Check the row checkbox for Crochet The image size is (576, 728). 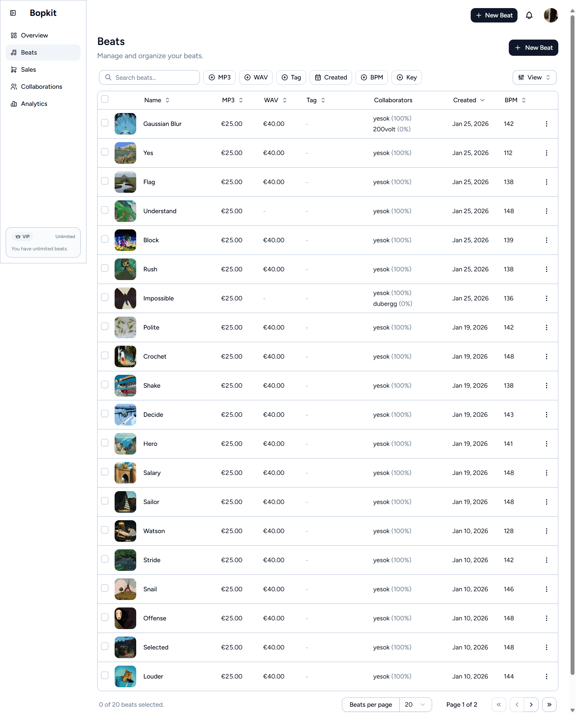pos(104,356)
